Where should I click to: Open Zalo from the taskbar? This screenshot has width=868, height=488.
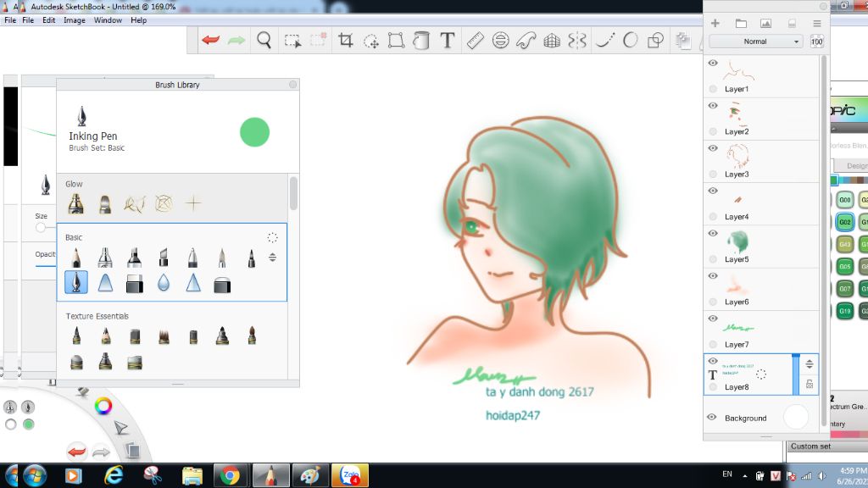(350, 475)
